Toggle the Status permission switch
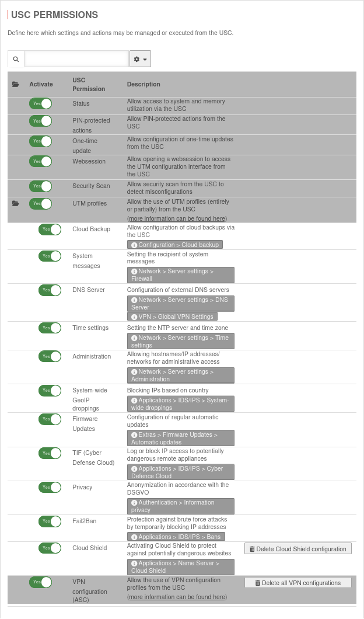The height and width of the screenshot is (619, 364). pyautogui.click(x=40, y=103)
